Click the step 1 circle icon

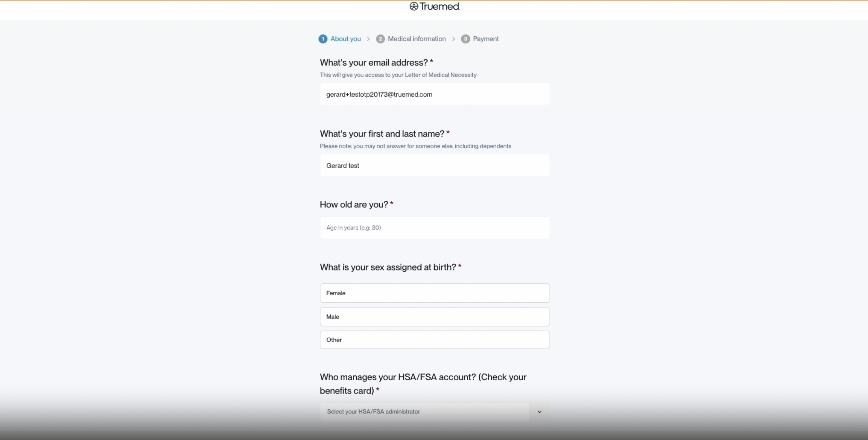tap(323, 39)
